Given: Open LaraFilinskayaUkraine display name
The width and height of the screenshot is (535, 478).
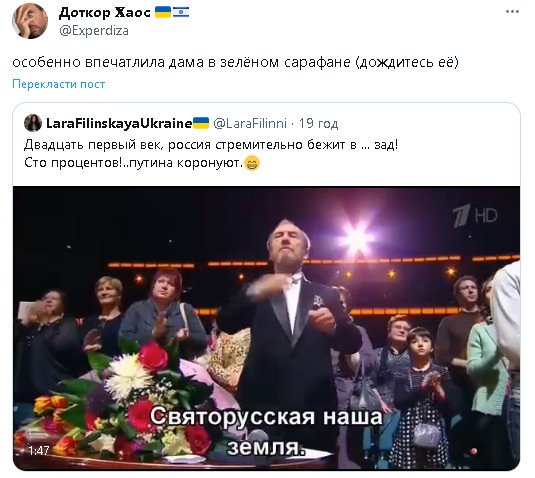Looking at the screenshot, I should [x=119, y=123].
